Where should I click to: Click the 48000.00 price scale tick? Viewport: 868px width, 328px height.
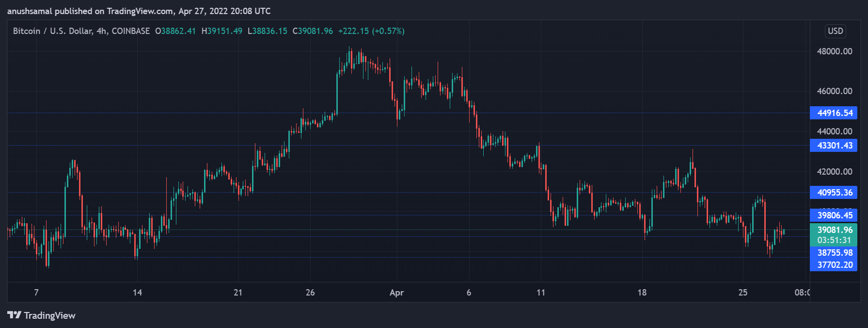point(835,51)
